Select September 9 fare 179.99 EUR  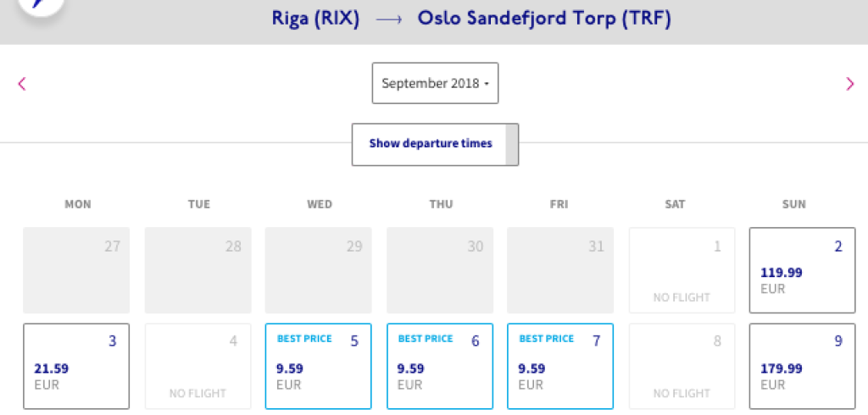coord(802,366)
